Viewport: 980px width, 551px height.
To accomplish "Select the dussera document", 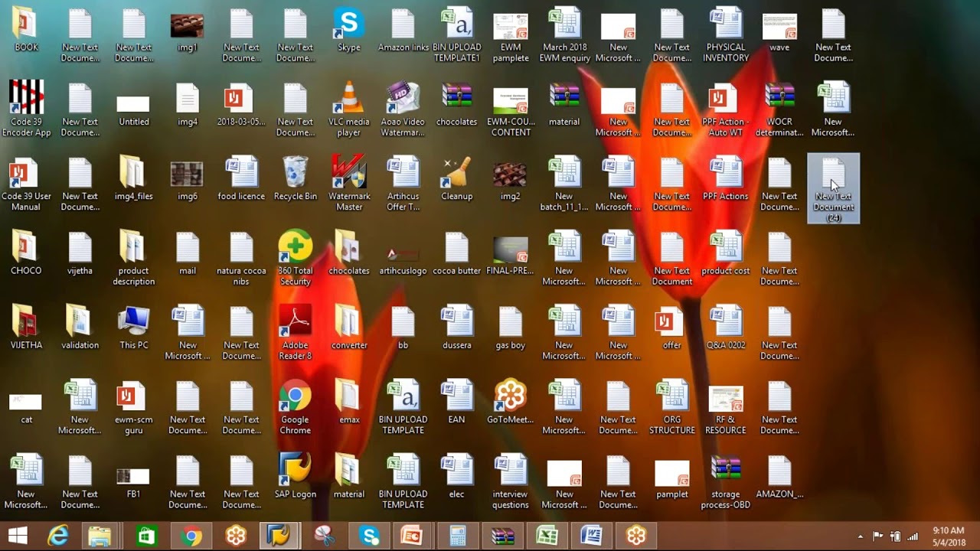I will (x=456, y=327).
